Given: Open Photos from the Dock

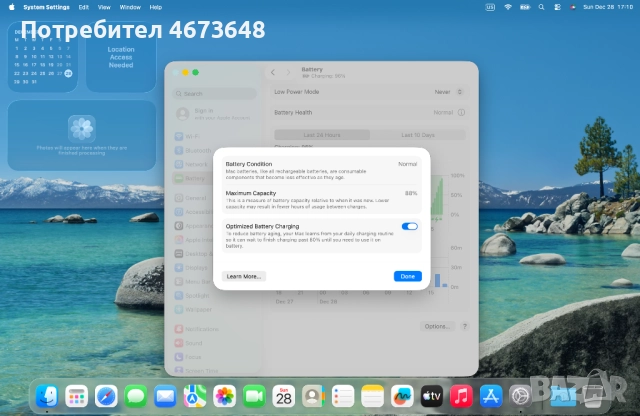Looking at the screenshot, I should tap(224, 396).
